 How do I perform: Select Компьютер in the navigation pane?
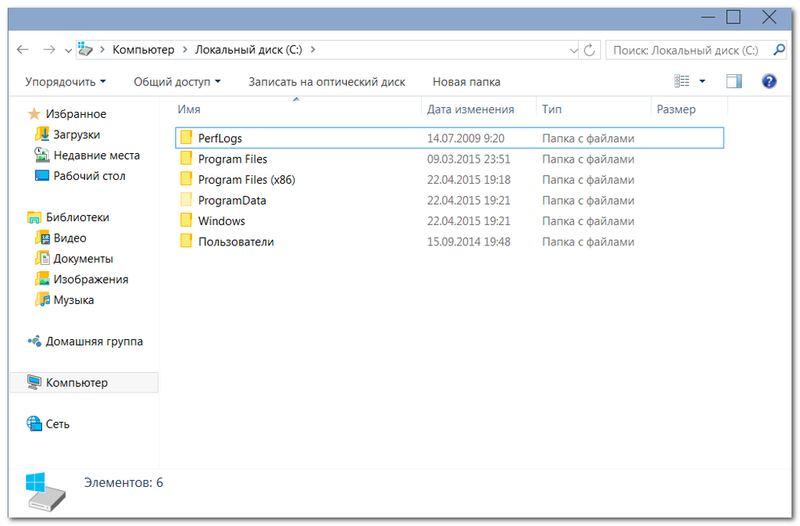[76, 382]
